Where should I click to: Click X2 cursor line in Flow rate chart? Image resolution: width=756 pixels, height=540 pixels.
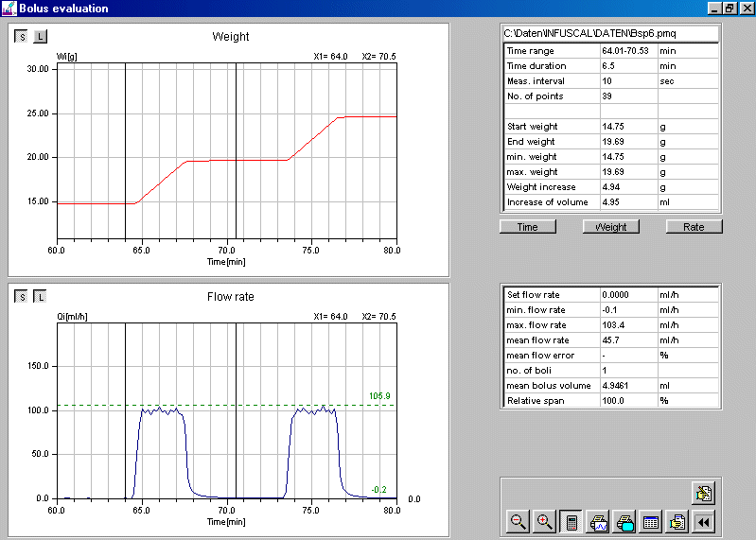[237, 410]
